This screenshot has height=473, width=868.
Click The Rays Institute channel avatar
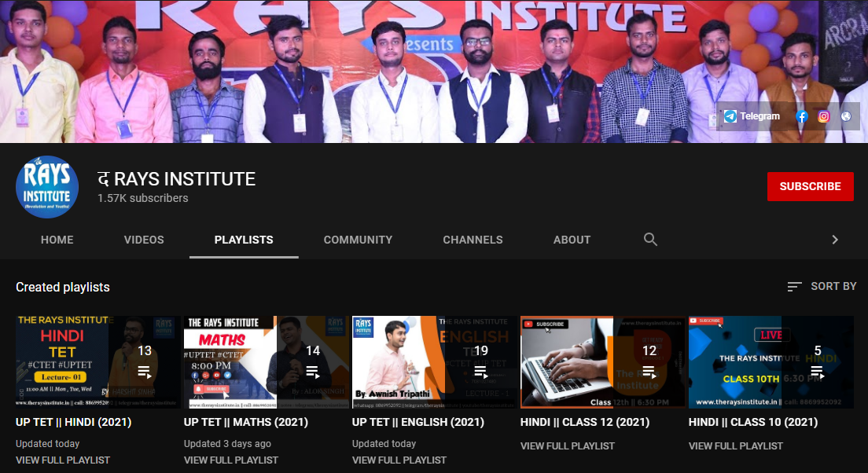[x=47, y=186]
